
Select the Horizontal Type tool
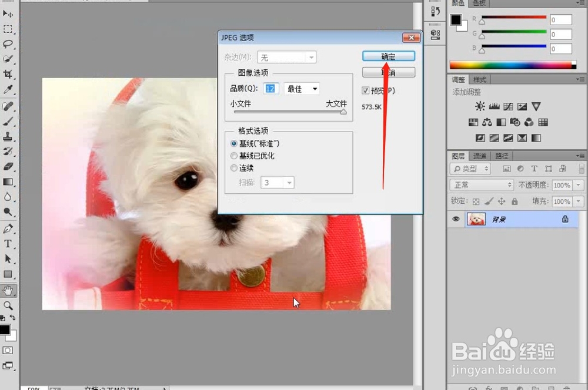click(8, 244)
